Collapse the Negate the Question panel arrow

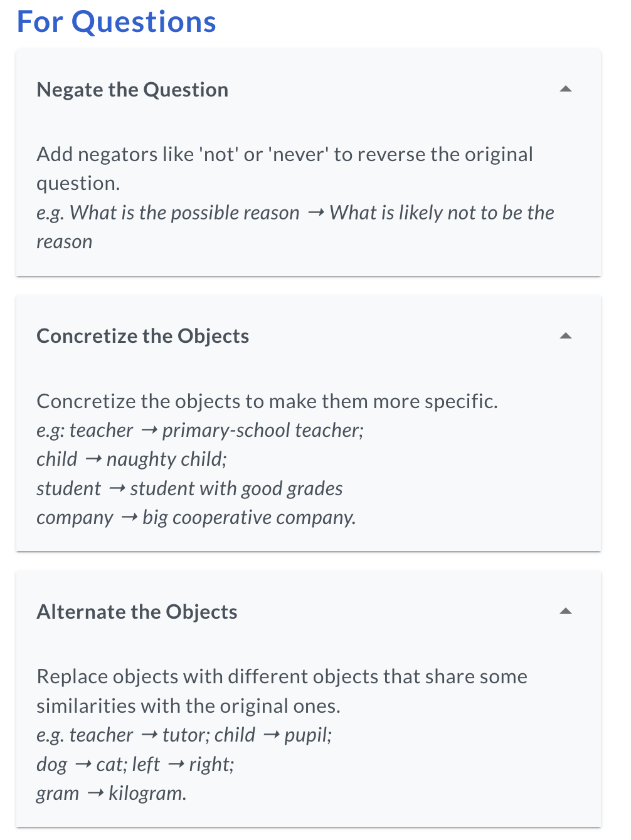pos(565,89)
